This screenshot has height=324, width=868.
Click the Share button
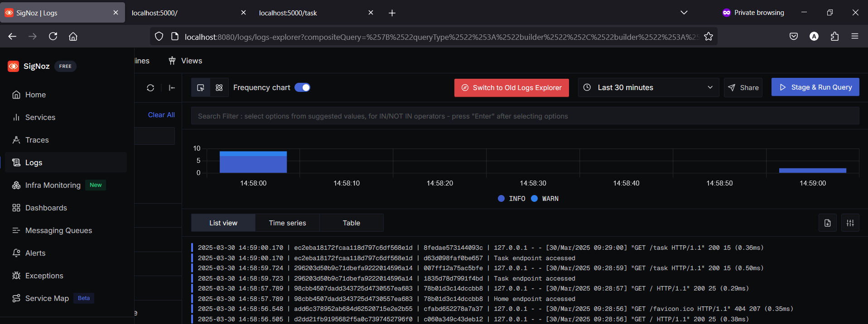[743, 87]
